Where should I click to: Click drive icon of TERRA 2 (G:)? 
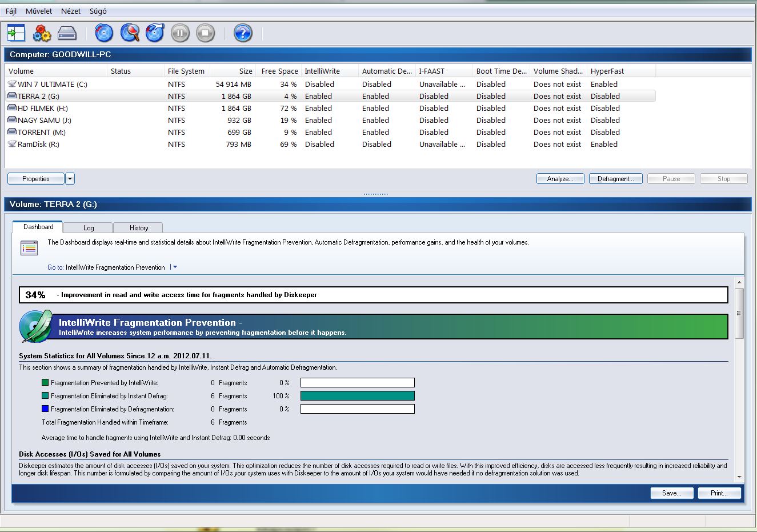pyautogui.click(x=12, y=96)
